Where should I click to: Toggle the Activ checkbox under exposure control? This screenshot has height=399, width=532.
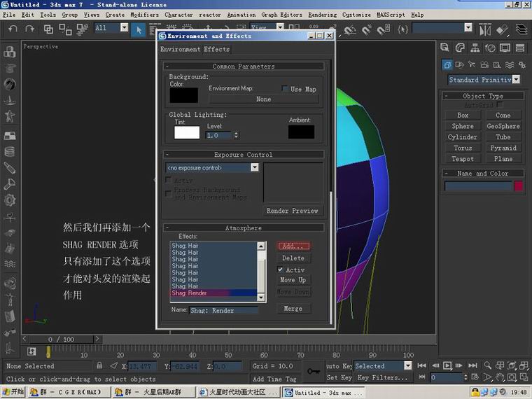[x=167, y=179]
